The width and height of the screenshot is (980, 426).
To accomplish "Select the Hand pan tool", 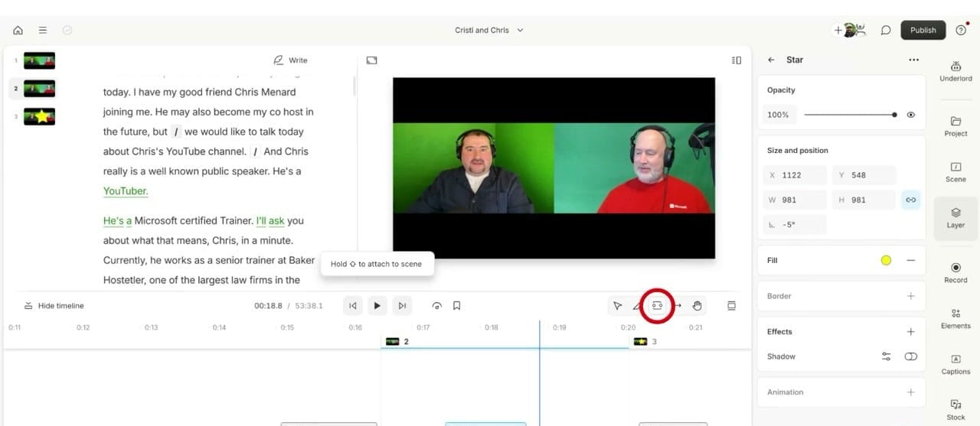I will (697, 306).
